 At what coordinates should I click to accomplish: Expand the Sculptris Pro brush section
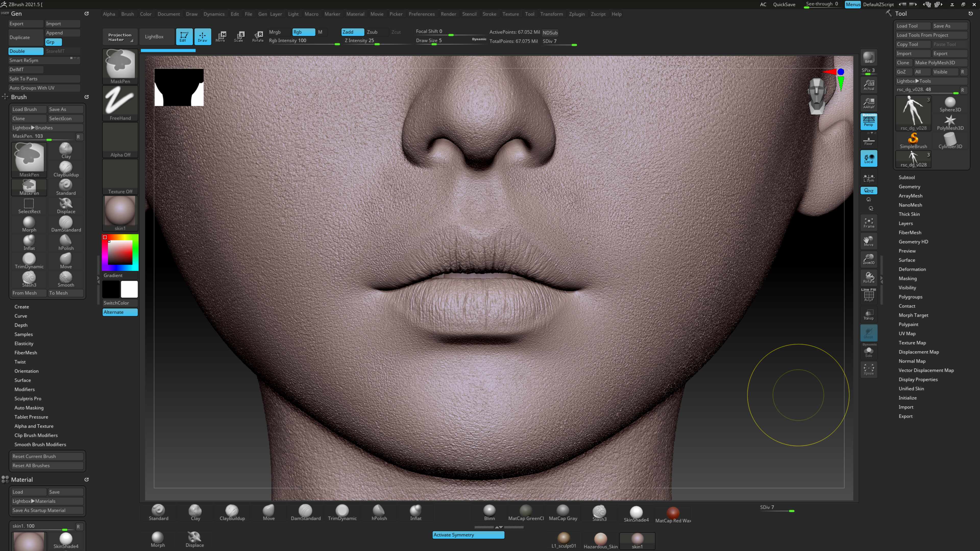click(28, 398)
